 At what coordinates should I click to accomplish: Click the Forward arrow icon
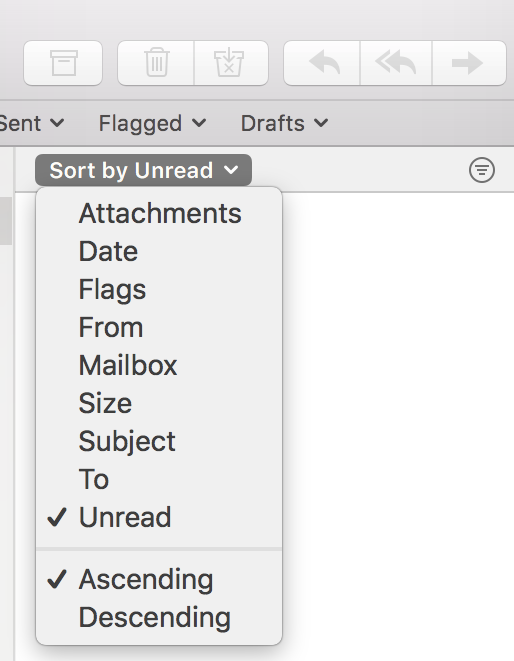click(x=469, y=63)
